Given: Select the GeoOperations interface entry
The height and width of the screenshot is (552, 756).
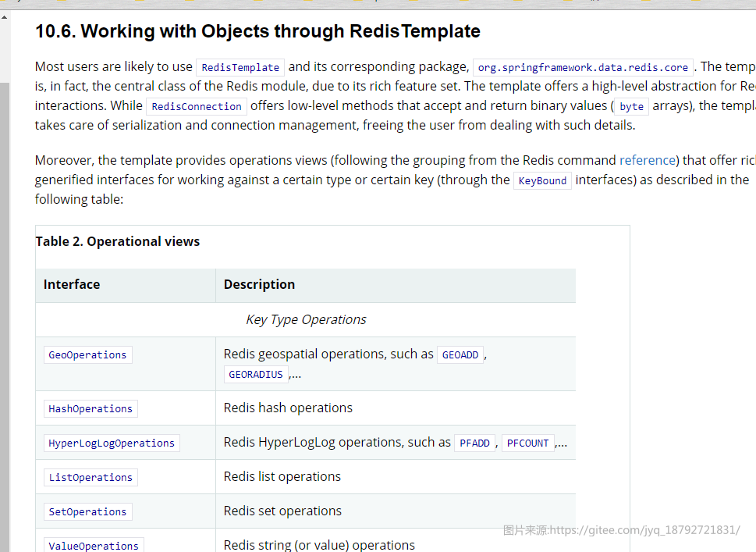Looking at the screenshot, I should [87, 354].
